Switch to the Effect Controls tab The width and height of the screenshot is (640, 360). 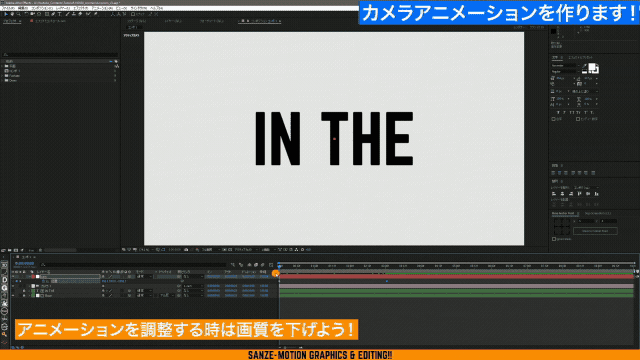click(x=51, y=20)
